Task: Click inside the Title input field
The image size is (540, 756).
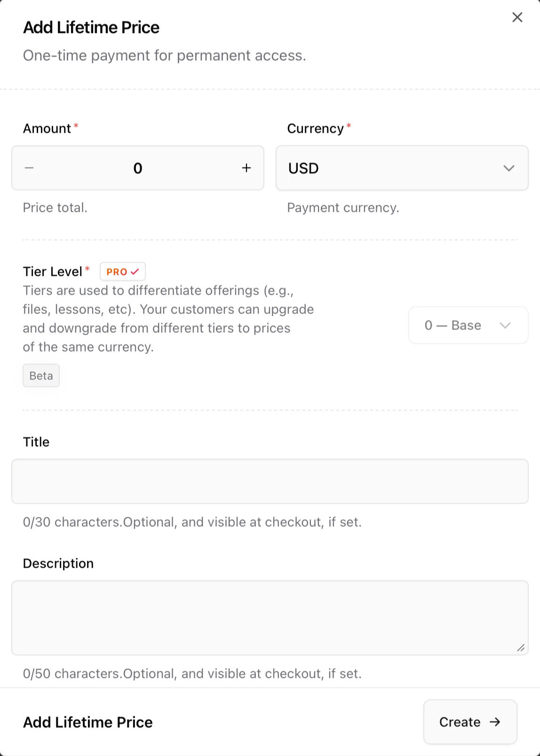Action: click(x=270, y=481)
